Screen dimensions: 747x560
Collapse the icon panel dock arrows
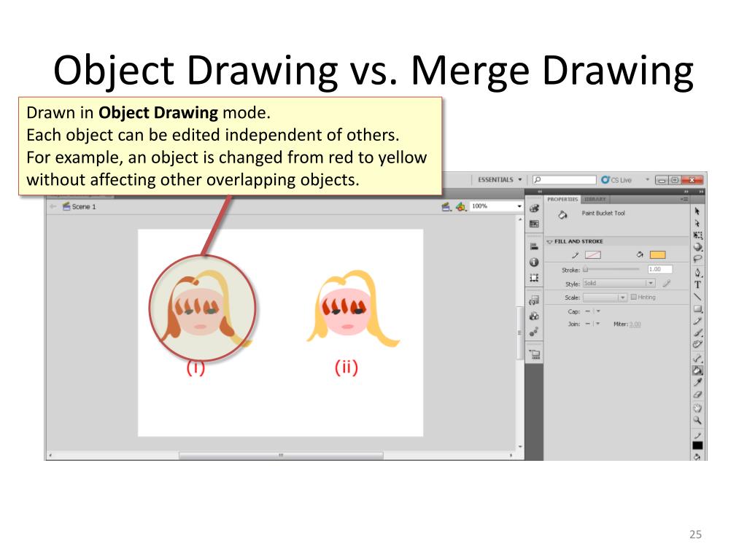(539, 192)
